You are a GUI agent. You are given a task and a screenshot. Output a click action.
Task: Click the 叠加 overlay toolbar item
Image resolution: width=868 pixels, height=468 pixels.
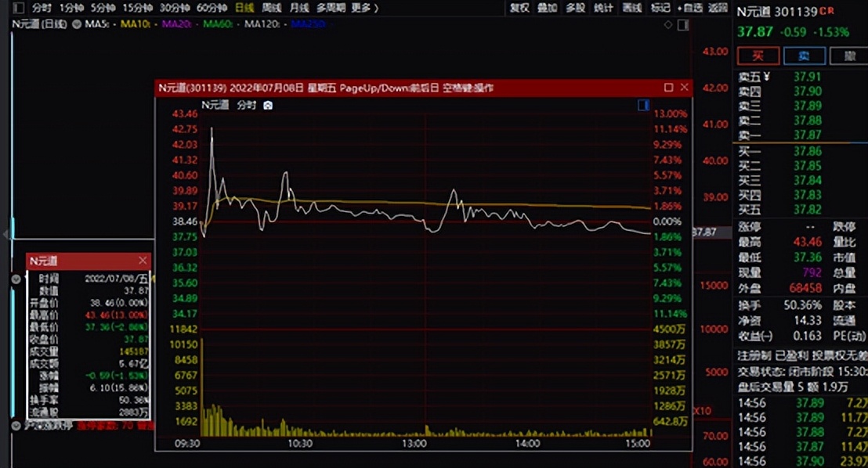547,8
